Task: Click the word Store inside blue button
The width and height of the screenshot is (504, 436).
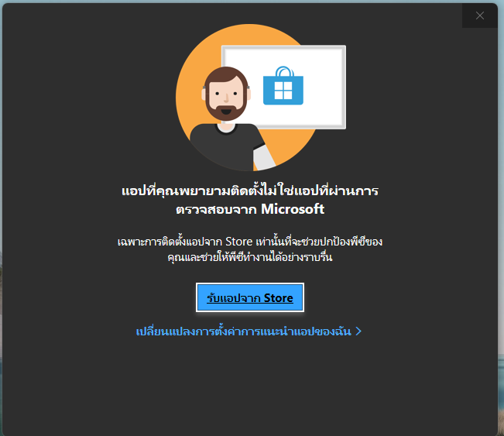Action: click(x=279, y=298)
